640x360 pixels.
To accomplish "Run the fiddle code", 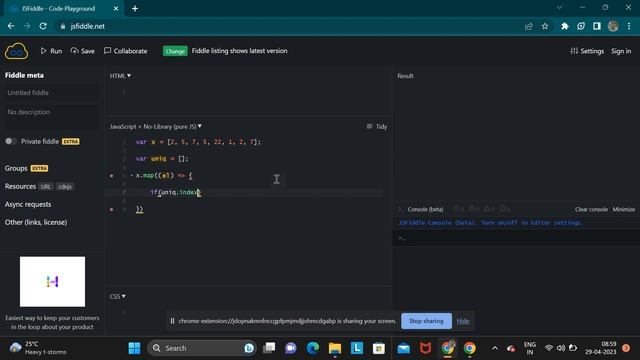I will point(51,51).
